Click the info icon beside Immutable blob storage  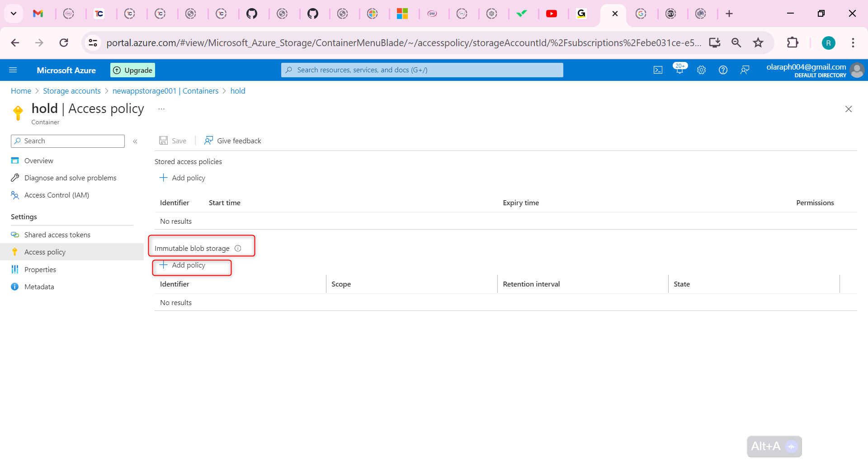point(238,248)
